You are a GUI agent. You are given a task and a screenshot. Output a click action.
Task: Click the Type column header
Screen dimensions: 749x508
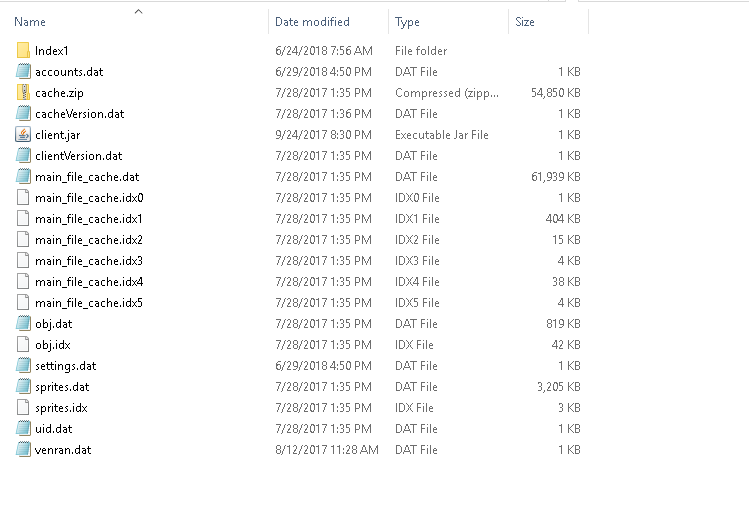pyautogui.click(x=407, y=22)
